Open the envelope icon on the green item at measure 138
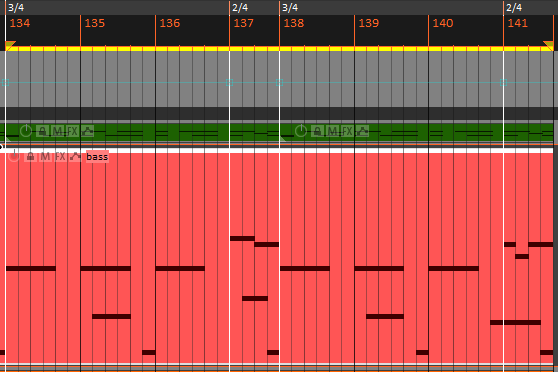The width and height of the screenshot is (558, 372). point(363,131)
